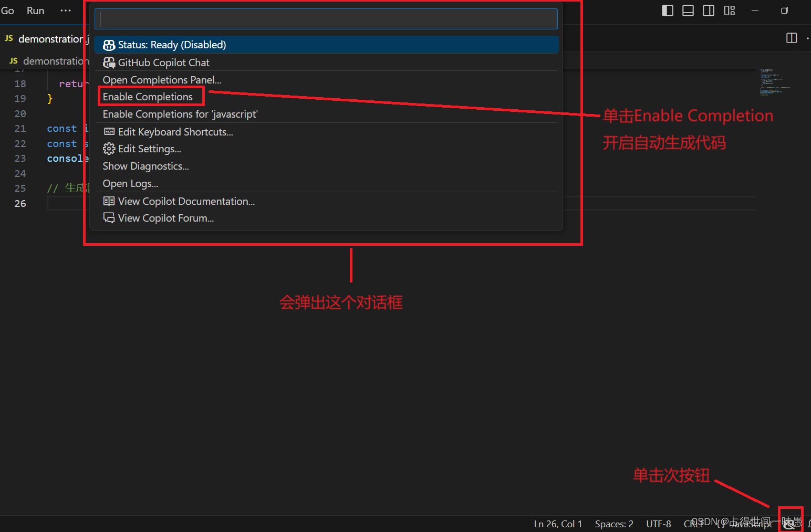Click line number 23 in the gutter
This screenshot has height=532, width=811.
point(20,158)
